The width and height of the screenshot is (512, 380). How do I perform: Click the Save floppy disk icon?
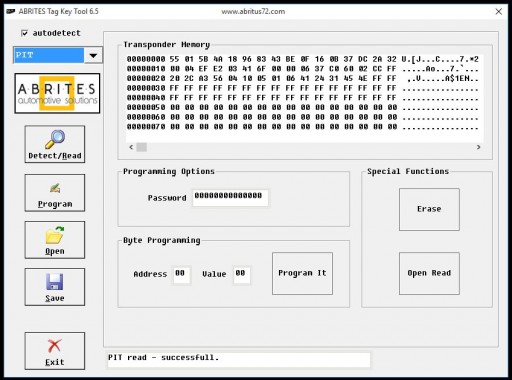tap(55, 282)
